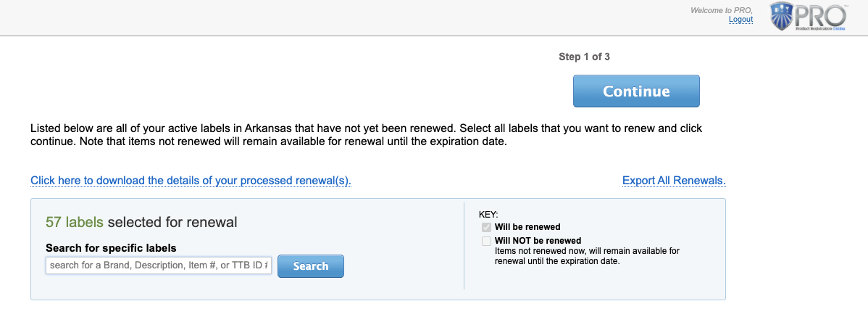The width and height of the screenshot is (868, 317).
Task: Click the green '57 labels' count
Action: pos(75,222)
